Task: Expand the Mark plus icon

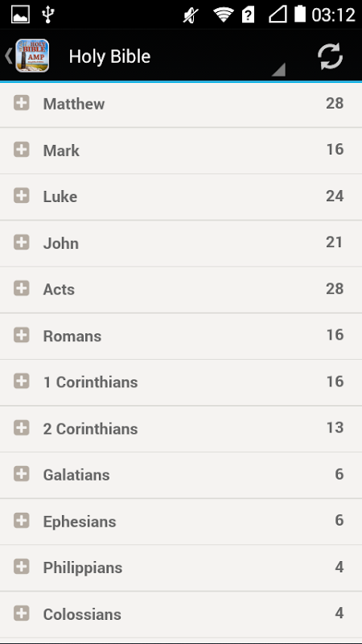Action: coord(22,150)
